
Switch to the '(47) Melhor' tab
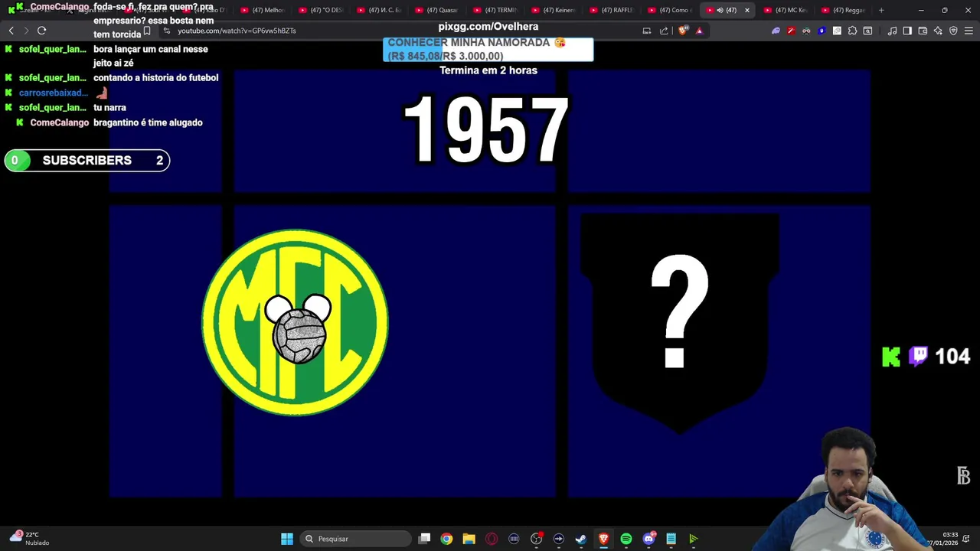(x=263, y=10)
